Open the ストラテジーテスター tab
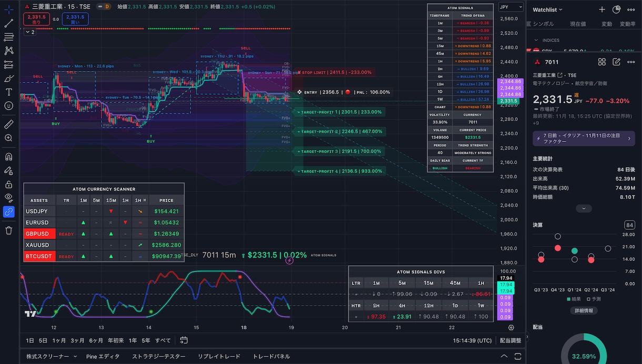This screenshot has height=364, width=642. (x=158, y=356)
